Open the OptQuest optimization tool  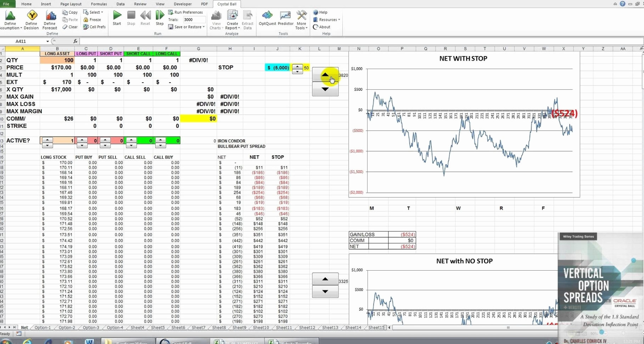(x=267, y=18)
